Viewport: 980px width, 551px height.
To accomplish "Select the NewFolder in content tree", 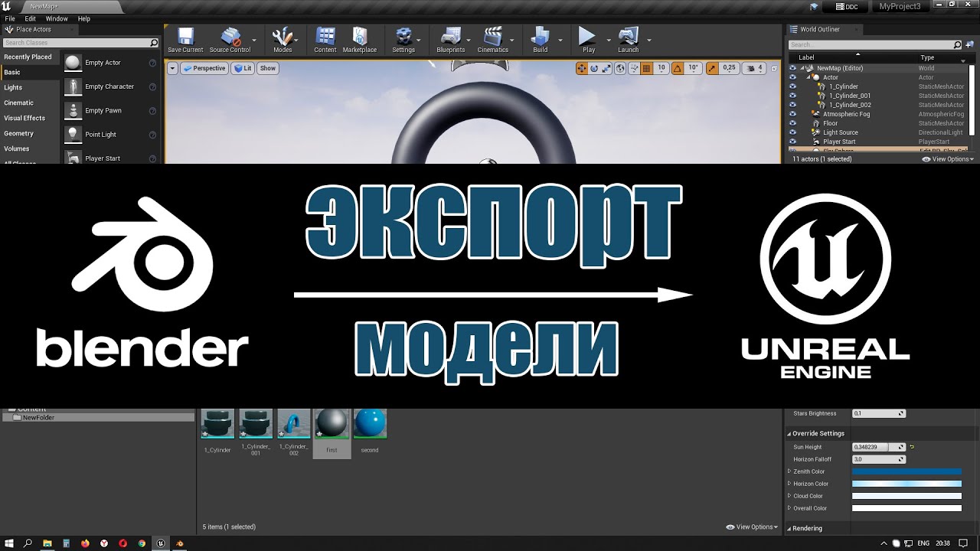I will [38, 418].
